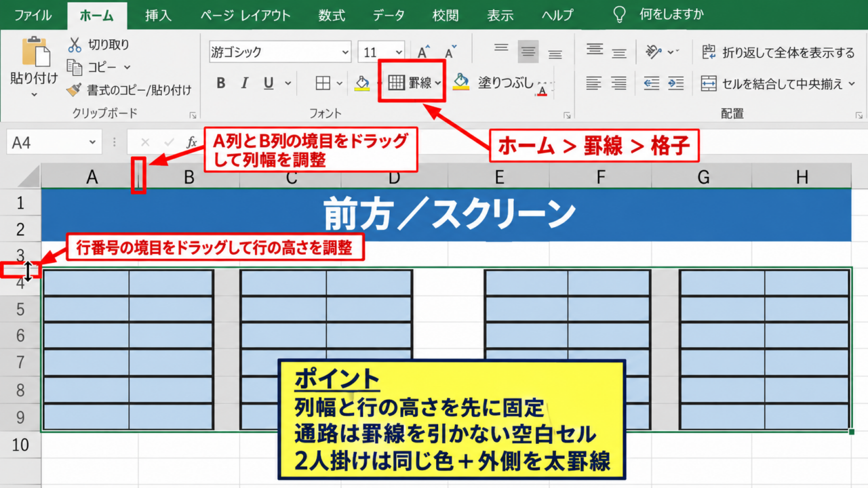Toggle the highlighted middle align button
The height and width of the screenshot is (488, 868).
(x=528, y=51)
